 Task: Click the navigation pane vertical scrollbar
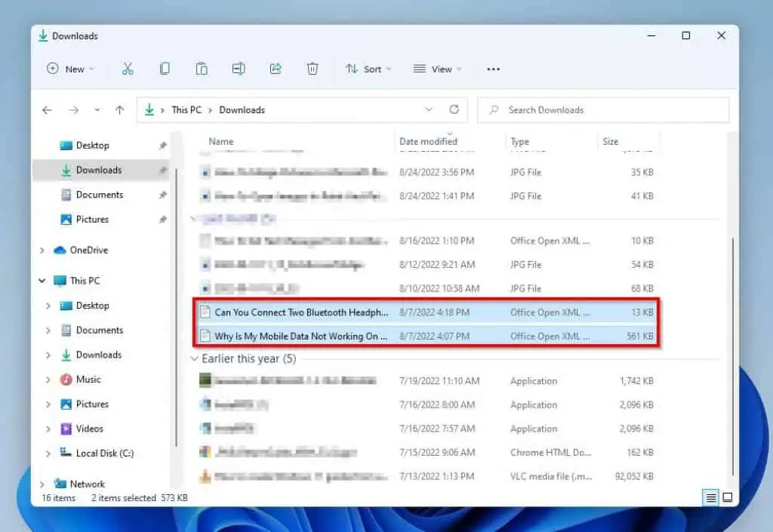(x=177, y=308)
